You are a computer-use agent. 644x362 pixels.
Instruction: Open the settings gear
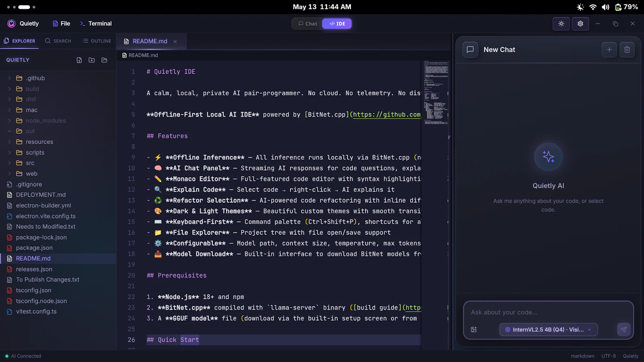(x=580, y=24)
